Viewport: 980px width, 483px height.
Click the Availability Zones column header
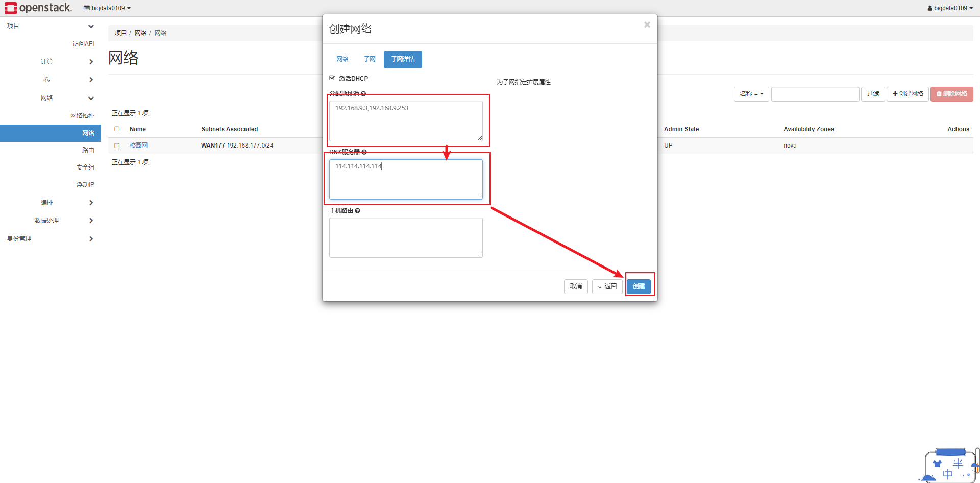tap(808, 129)
